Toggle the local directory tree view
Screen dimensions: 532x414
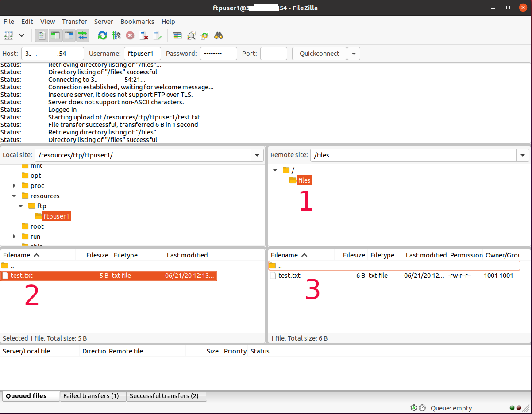point(55,35)
